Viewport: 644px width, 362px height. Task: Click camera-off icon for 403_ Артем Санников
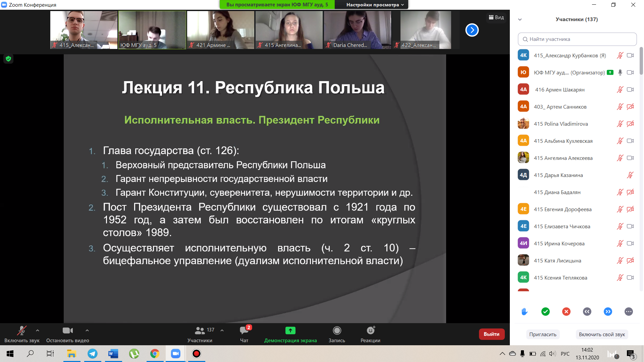pyautogui.click(x=630, y=107)
